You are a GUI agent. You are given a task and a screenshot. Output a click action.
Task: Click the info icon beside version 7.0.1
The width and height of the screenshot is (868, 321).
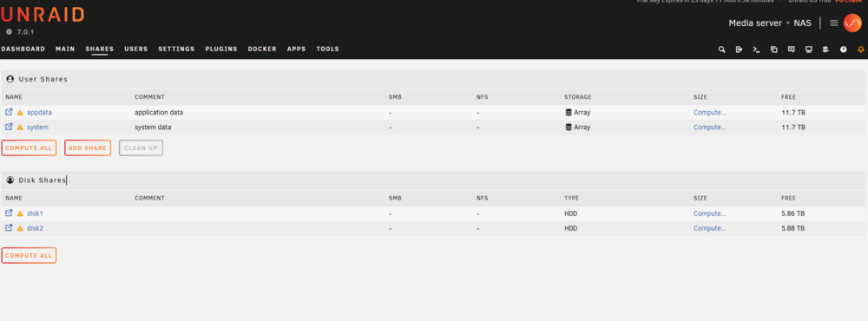pyautogui.click(x=9, y=32)
